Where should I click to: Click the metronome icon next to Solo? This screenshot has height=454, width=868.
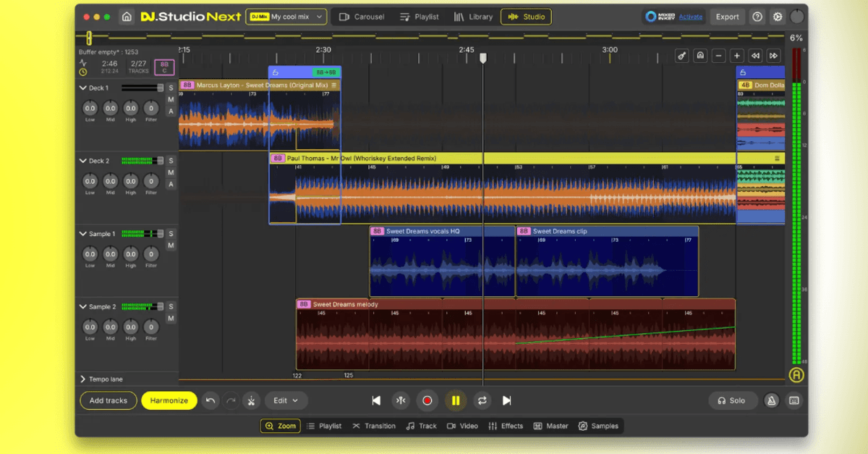(x=772, y=400)
